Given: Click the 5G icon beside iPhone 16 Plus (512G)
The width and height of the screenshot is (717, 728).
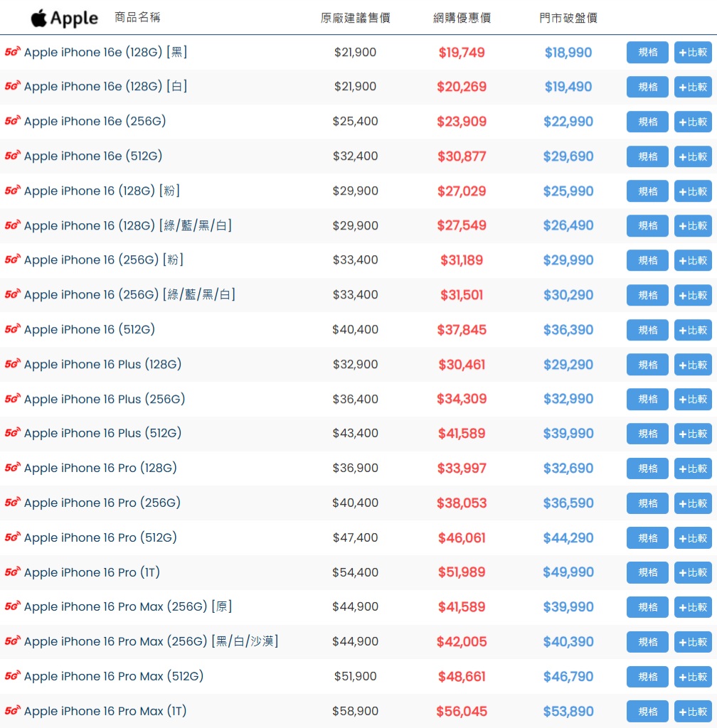Looking at the screenshot, I should pos(13,433).
